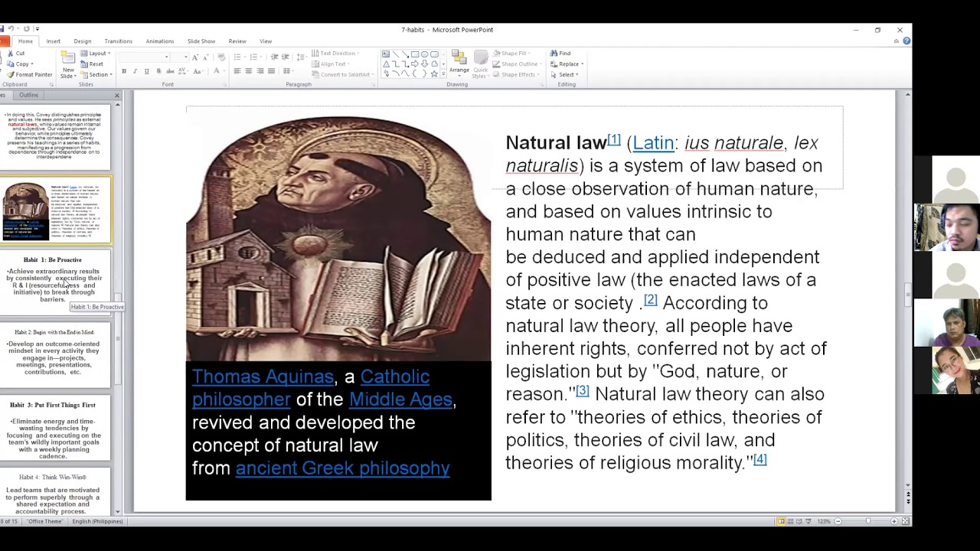Insert a New Slide via icon
Image resolution: width=980 pixels, height=551 pixels.
pos(67,58)
